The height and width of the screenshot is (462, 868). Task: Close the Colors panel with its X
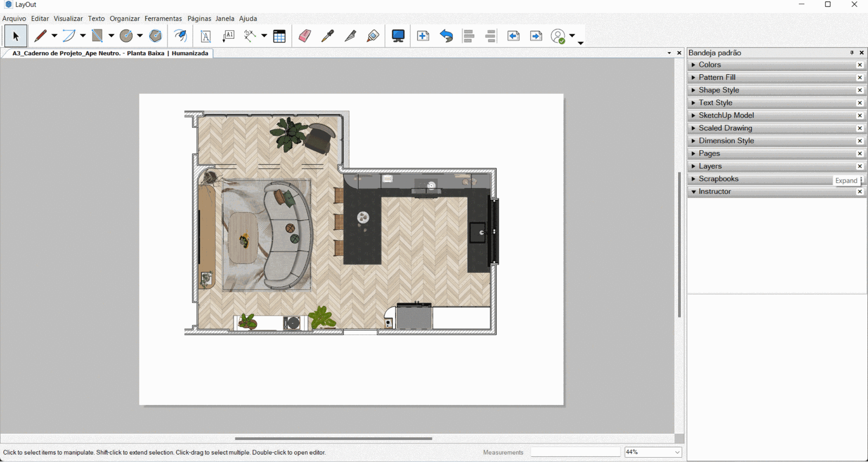coord(860,65)
